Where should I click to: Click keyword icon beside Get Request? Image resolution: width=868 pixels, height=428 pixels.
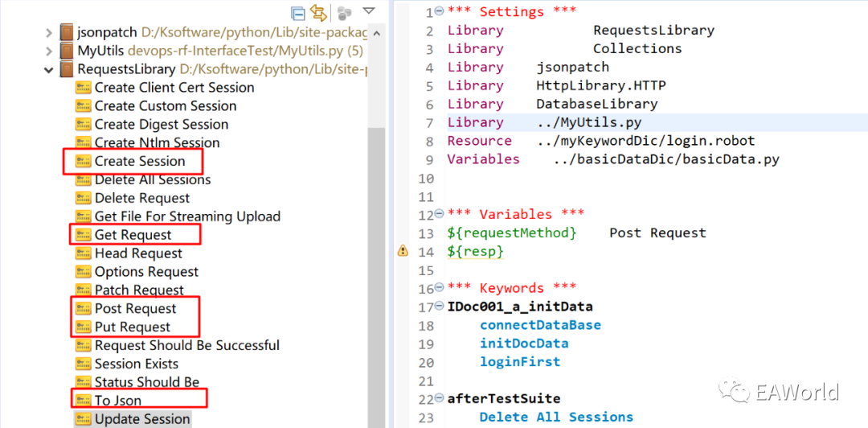click(x=83, y=235)
